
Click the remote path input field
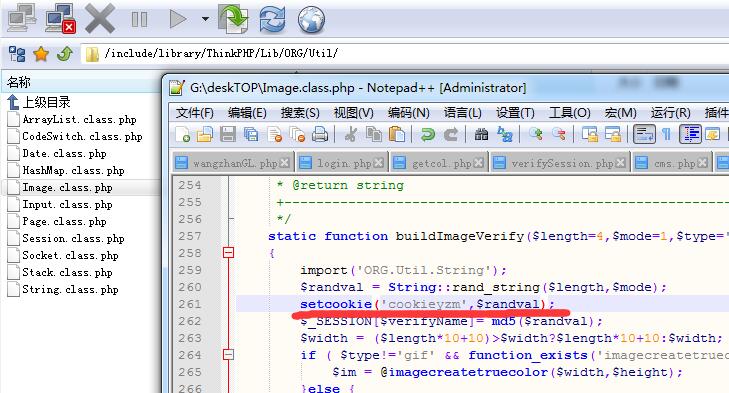coord(404,53)
